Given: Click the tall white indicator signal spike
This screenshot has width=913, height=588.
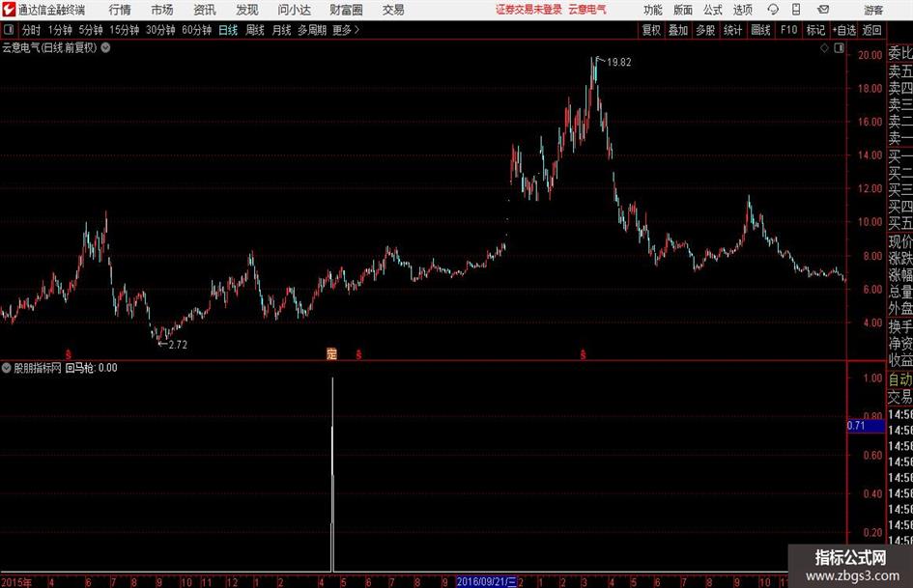Looking at the screenshot, I should [x=332, y=474].
